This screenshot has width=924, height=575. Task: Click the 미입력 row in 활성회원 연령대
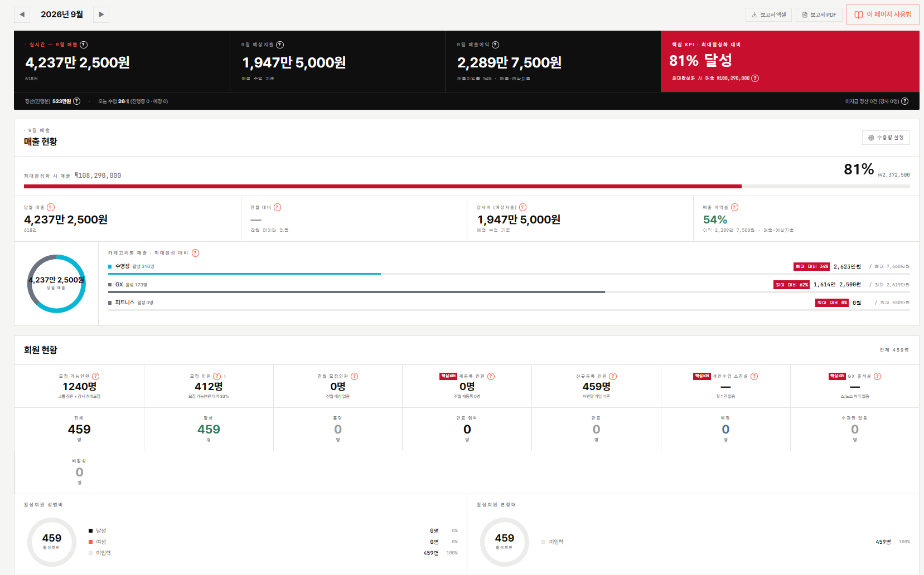pyautogui.click(x=725, y=542)
